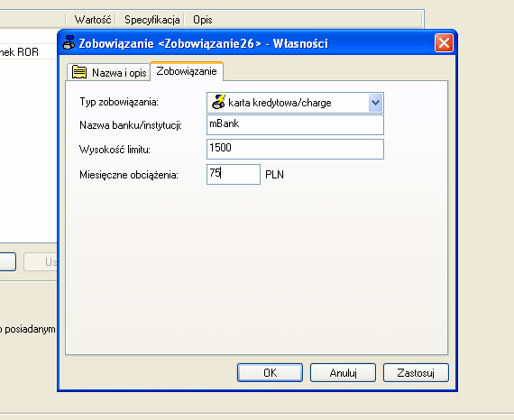The width and height of the screenshot is (514, 420).
Task: Click the Miesięczne obciążenia label
Action: (x=129, y=175)
